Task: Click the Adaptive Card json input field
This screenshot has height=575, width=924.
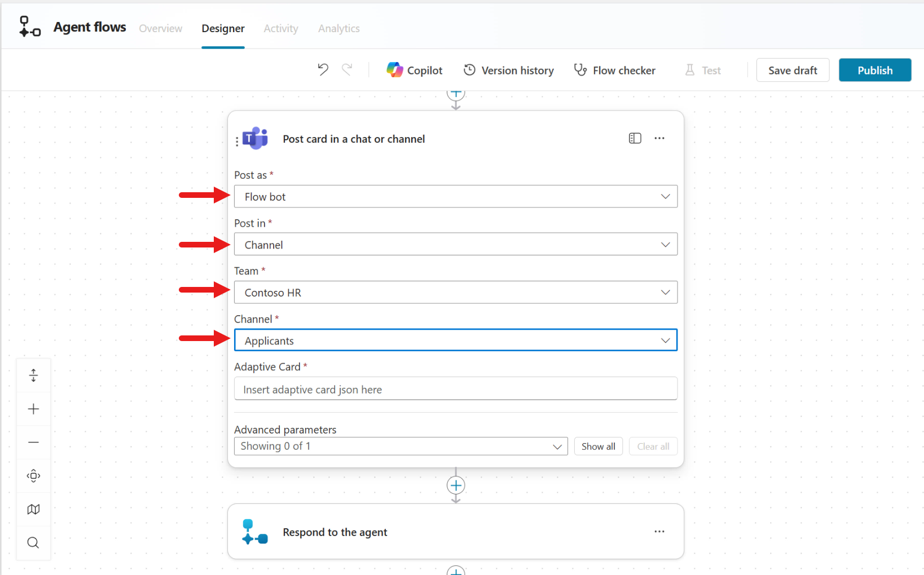Action: click(x=455, y=388)
